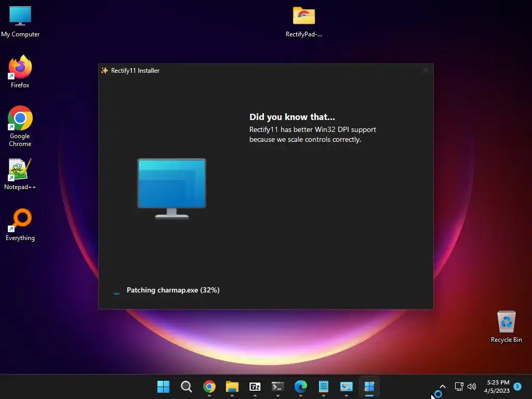
Task: Open the Google Chrome desktop shortcut
Action: 20,126
